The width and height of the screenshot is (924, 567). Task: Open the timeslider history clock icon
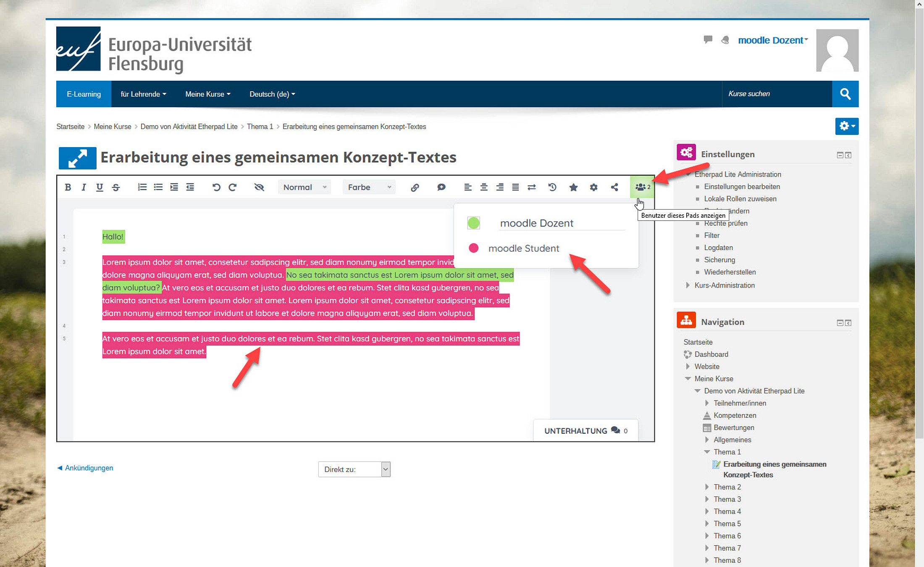(x=552, y=187)
